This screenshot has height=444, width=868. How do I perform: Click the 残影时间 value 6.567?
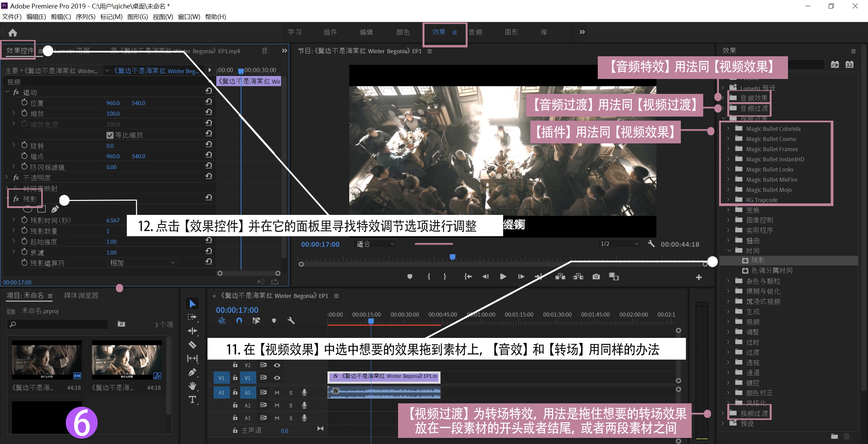113,220
